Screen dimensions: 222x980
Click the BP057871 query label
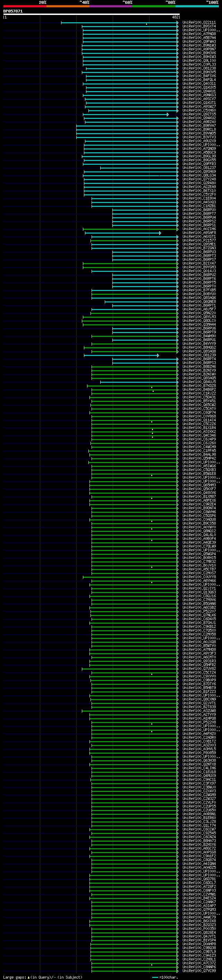click(13, 11)
